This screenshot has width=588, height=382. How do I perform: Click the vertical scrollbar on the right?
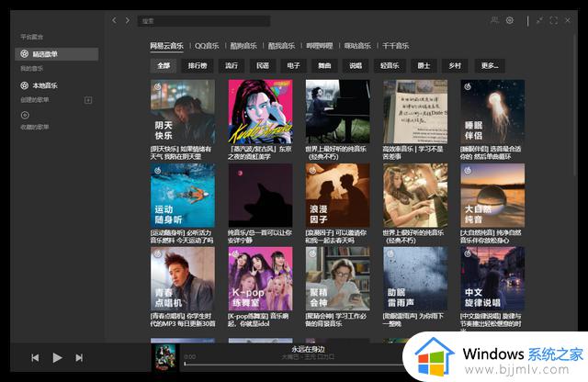[575, 105]
